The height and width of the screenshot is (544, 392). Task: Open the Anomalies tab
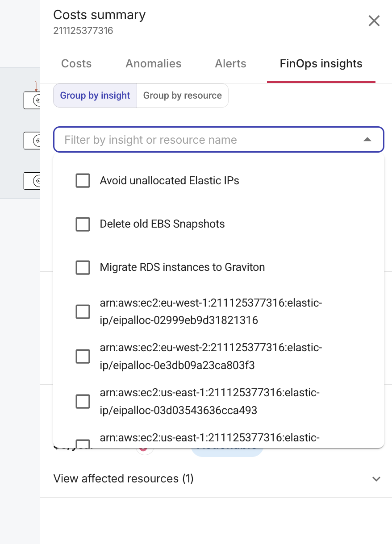[154, 64]
